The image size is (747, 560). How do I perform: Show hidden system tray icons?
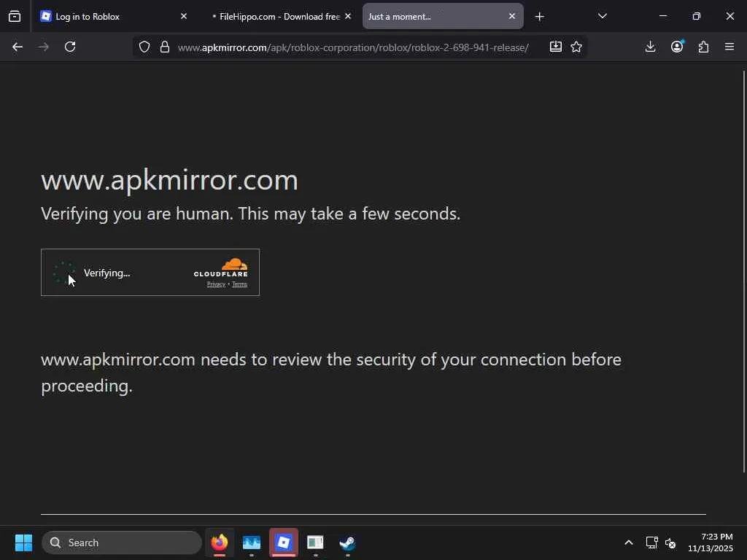(628, 542)
